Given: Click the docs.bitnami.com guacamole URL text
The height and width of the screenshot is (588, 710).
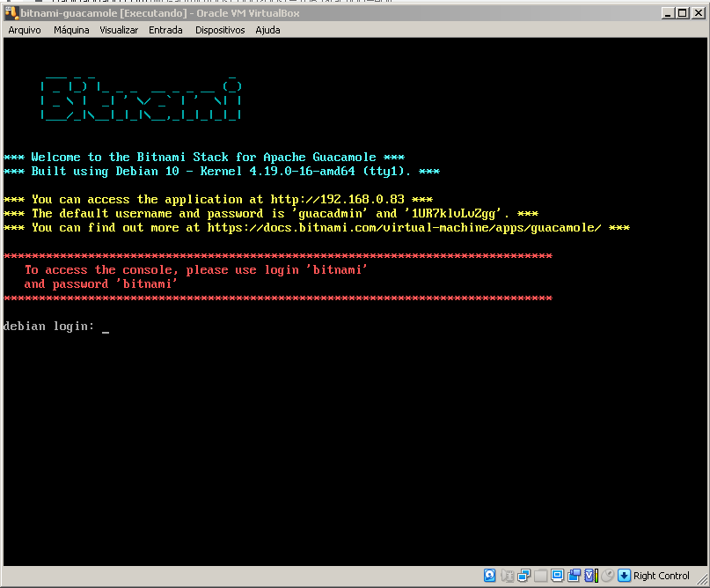Looking at the screenshot, I should (405, 227).
